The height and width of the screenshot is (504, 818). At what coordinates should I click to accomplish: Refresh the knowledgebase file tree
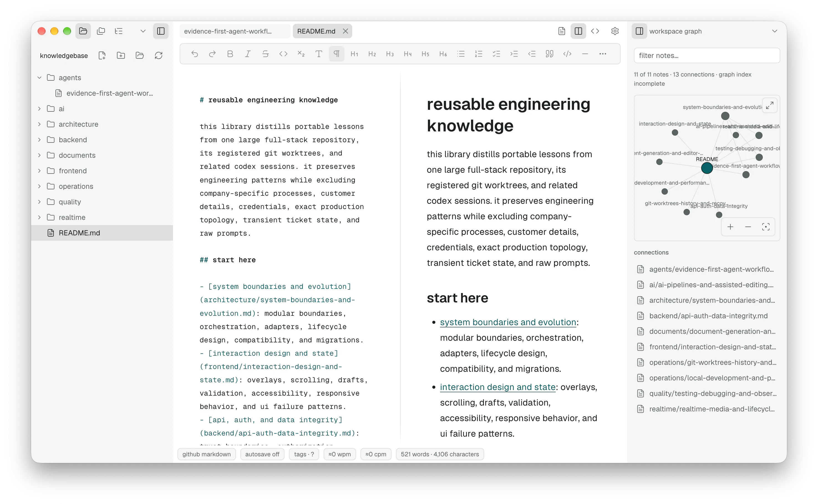(x=159, y=55)
